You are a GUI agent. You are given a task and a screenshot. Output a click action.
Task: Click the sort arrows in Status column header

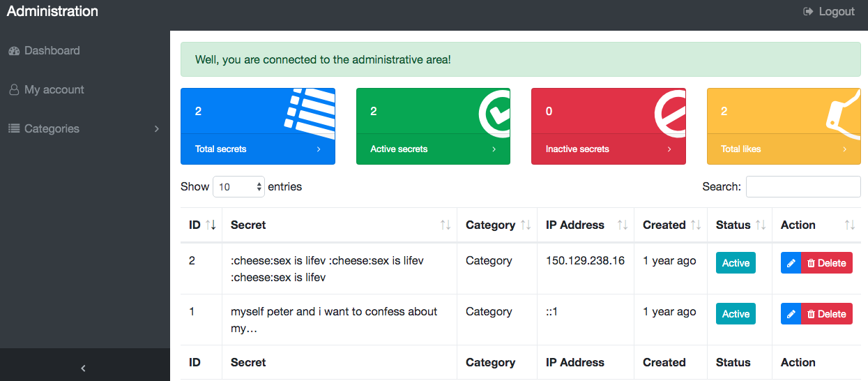760,225
